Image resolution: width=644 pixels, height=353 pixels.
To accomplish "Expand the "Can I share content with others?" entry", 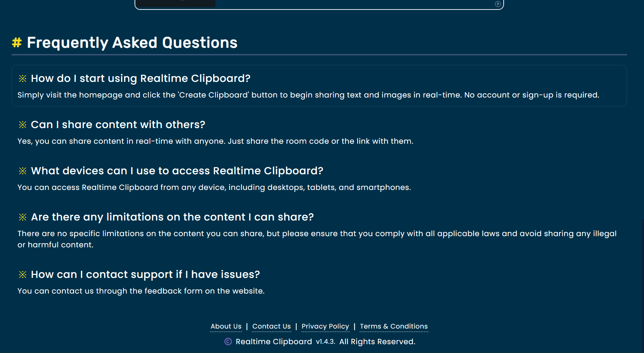I will click(x=118, y=125).
